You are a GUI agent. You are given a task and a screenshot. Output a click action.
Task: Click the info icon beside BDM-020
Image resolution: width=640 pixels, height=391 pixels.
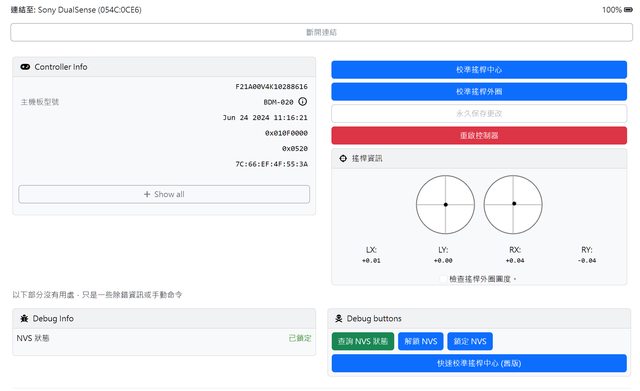pyautogui.click(x=302, y=102)
